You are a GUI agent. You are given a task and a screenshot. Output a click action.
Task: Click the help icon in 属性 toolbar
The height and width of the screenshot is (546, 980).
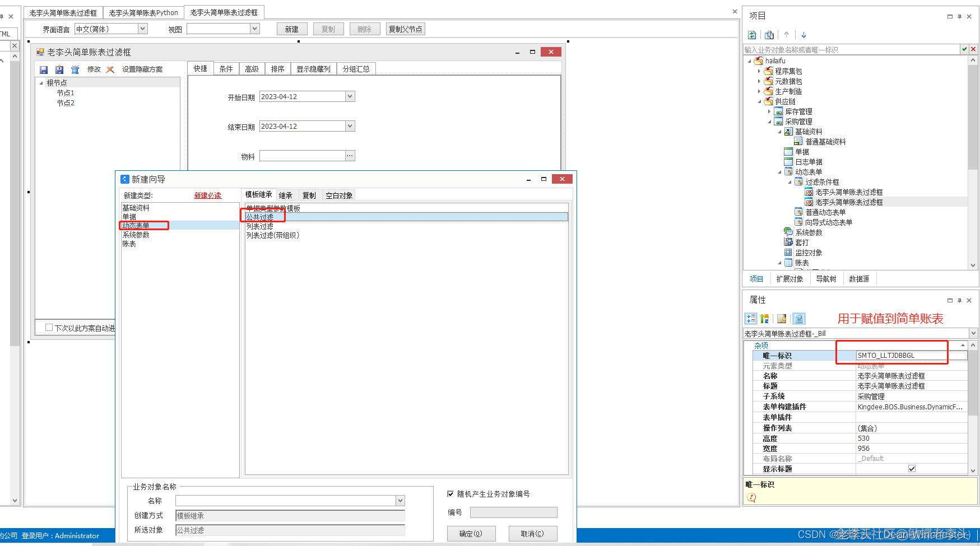[799, 319]
